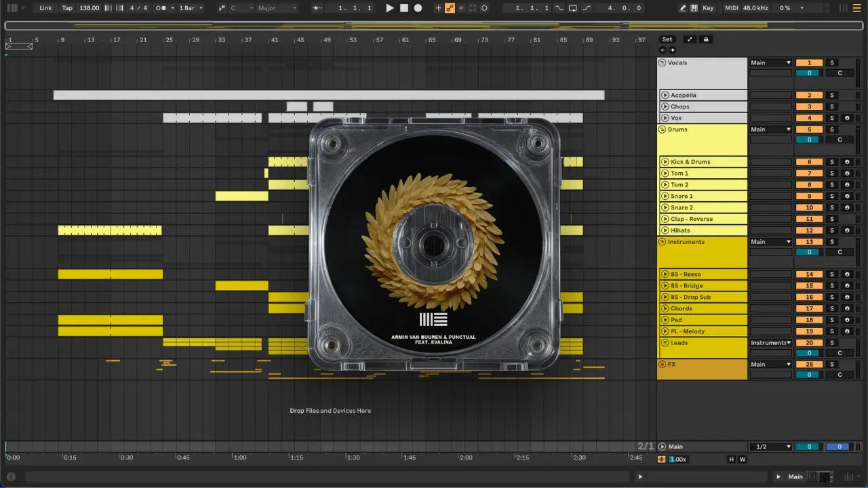Viewport: 868px width, 488px height.
Task: Click the BS - Reese track play icon
Action: click(665, 274)
